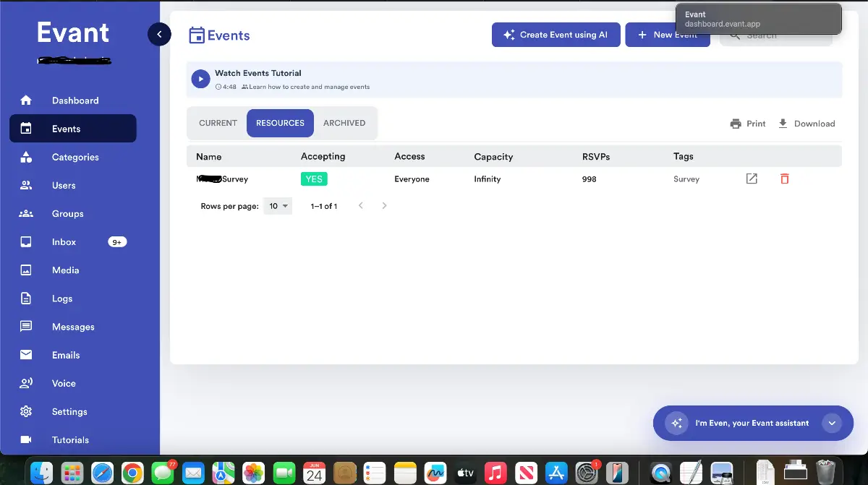Print the events list
Viewport: 868px width, 485px height.
point(748,124)
